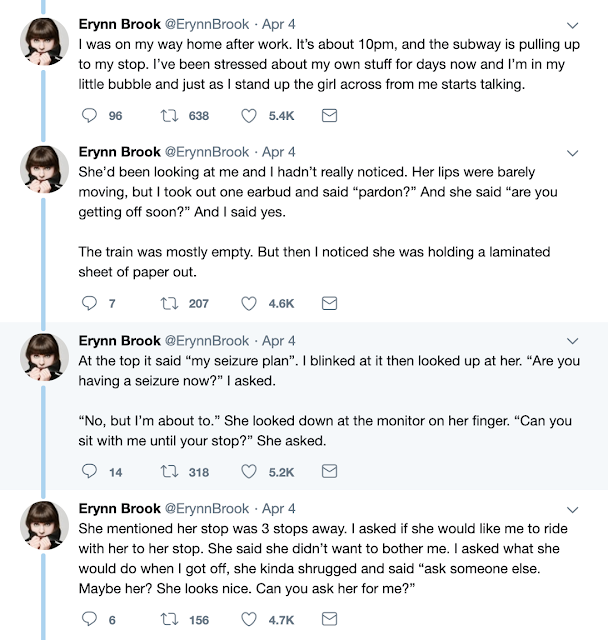Viewport: 608px width, 640px height.
Task: Click envelope icon on the last tweet
Action: point(328,619)
